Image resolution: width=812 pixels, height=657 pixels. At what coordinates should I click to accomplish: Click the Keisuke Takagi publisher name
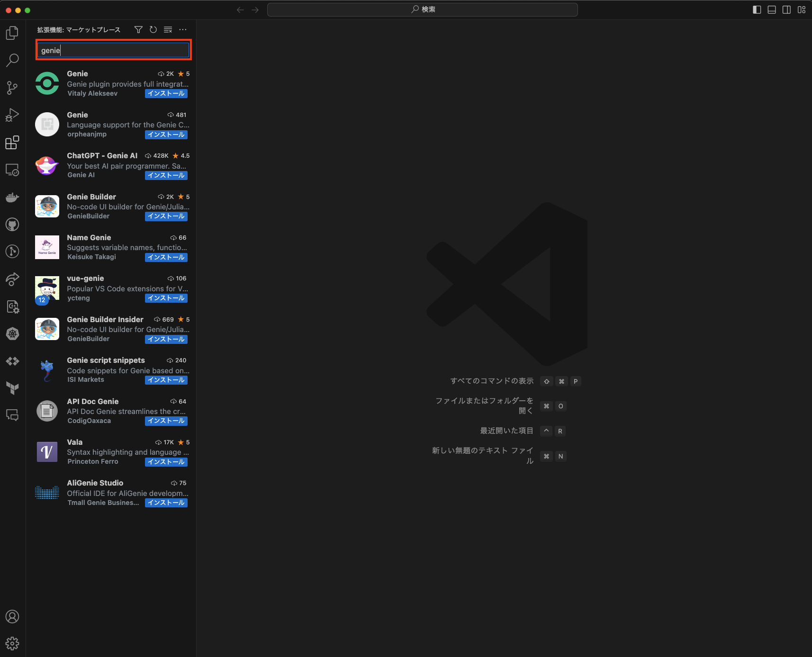91,257
